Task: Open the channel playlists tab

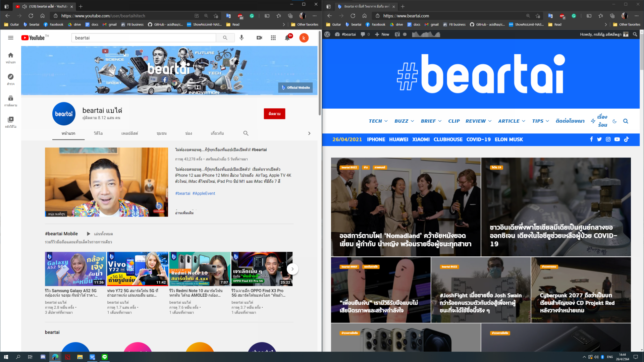Action: click(x=129, y=133)
